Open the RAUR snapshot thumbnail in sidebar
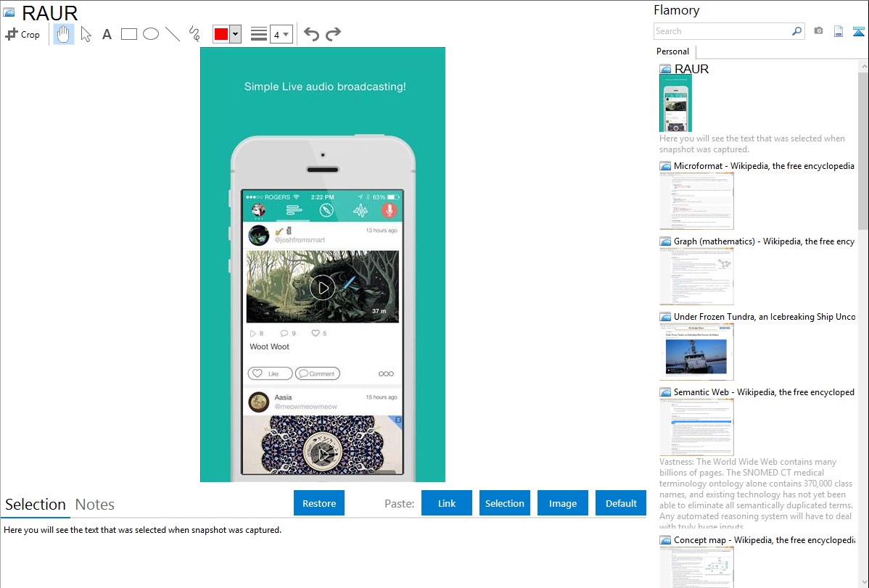This screenshot has height=588, width=869. tap(675, 103)
